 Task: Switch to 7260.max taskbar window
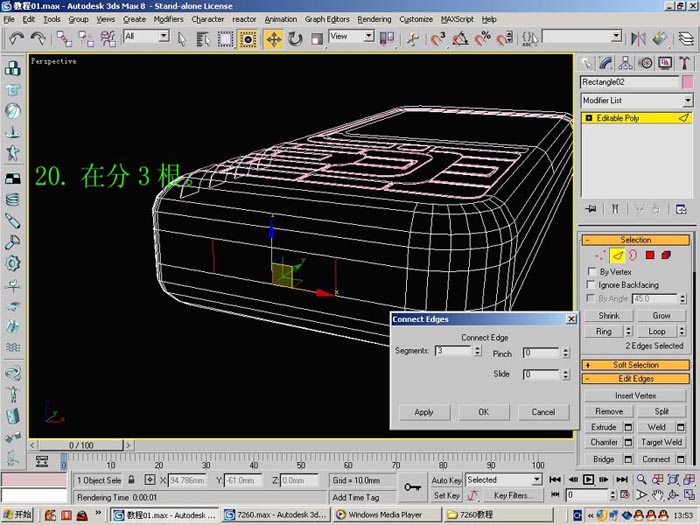click(x=276, y=515)
